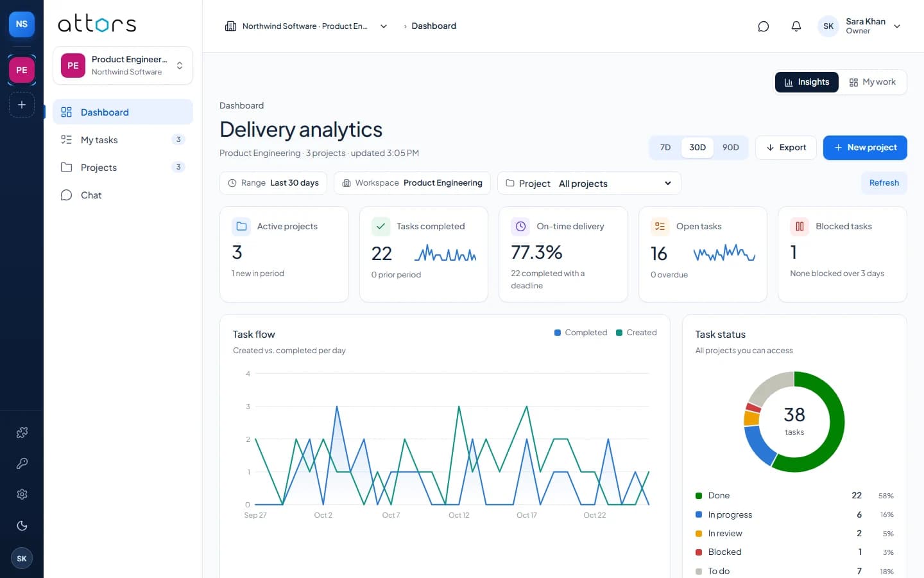The width and height of the screenshot is (924, 578).
Task: Toggle dark mode moon icon
Action: coord(22,525)
